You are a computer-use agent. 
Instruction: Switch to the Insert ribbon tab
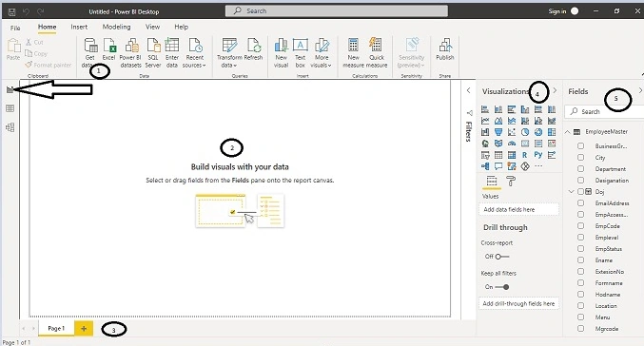point(79,27)
